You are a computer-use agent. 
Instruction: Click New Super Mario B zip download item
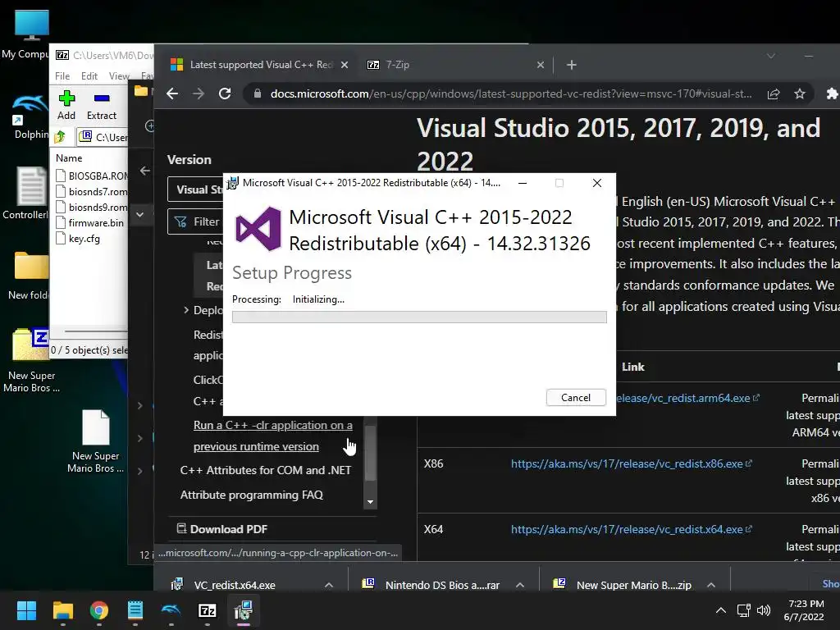pos(623,585)
